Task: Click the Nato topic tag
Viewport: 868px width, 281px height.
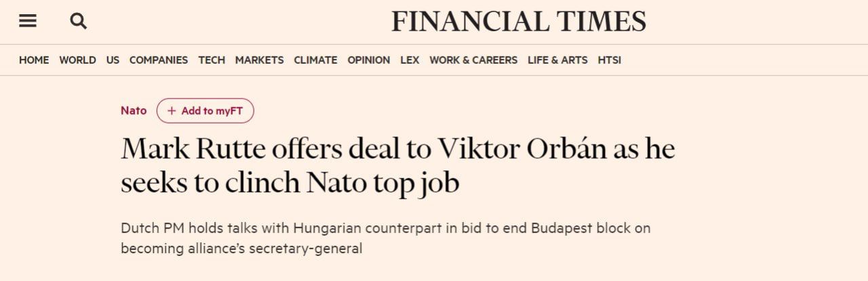Action: pos(134,111)
